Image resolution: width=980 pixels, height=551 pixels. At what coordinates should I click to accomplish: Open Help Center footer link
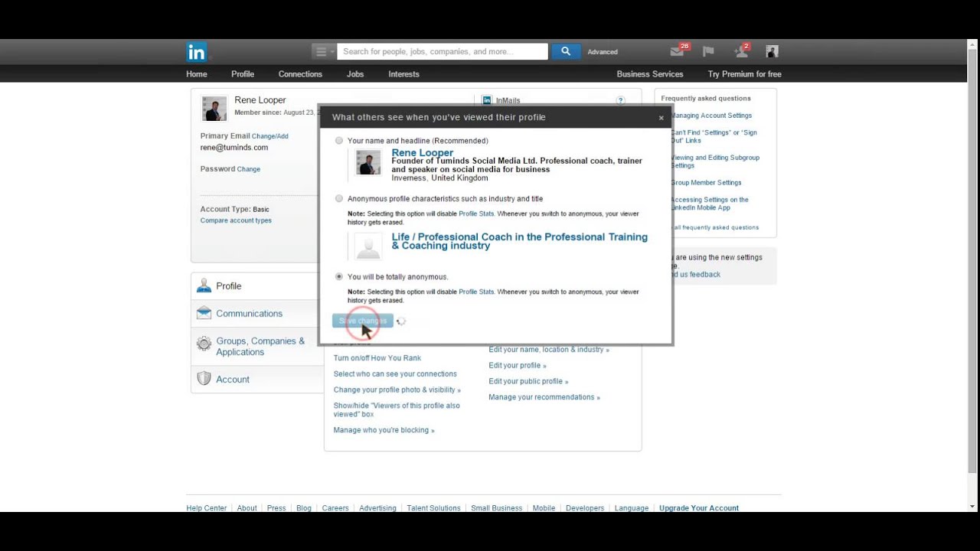point(207,508)
